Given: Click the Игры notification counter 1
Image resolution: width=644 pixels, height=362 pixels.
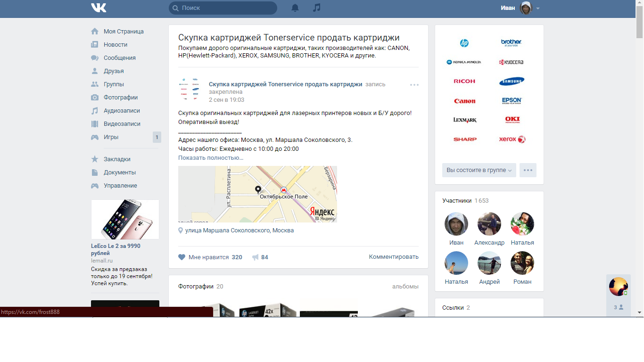Looking at the screenshot, I should click(157, 137).
